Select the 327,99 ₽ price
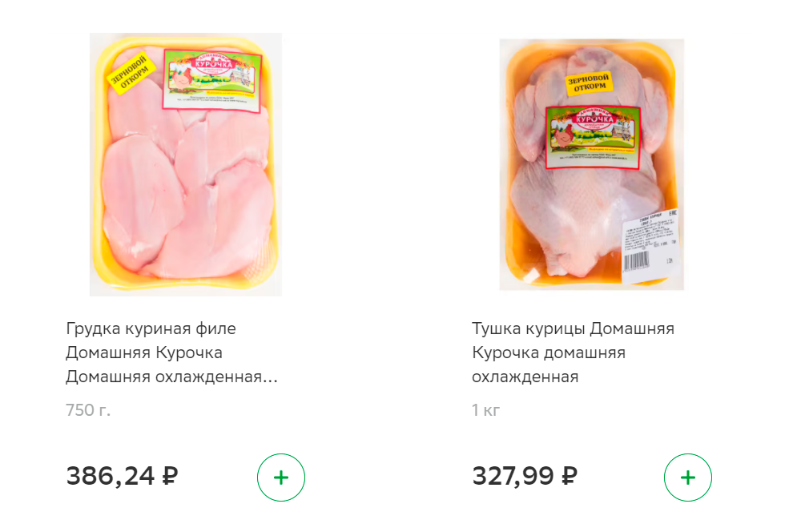 [x=525, y=476]
